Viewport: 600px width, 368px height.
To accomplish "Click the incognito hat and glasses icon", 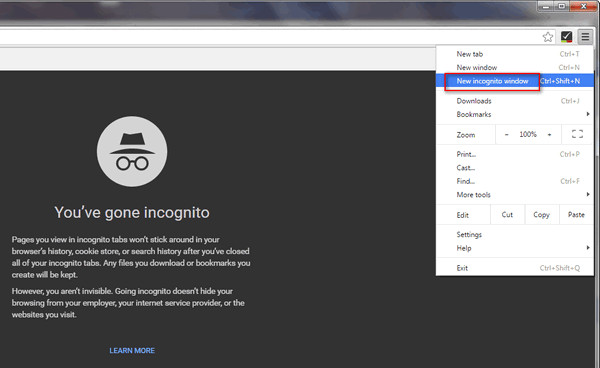I will coord(132,151).
